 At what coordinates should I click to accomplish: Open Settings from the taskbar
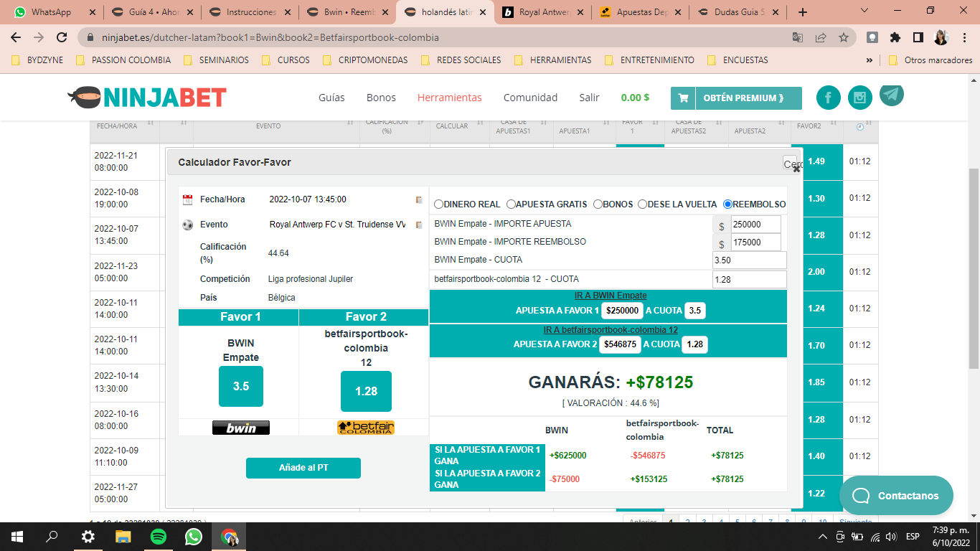tap(88, 537)
